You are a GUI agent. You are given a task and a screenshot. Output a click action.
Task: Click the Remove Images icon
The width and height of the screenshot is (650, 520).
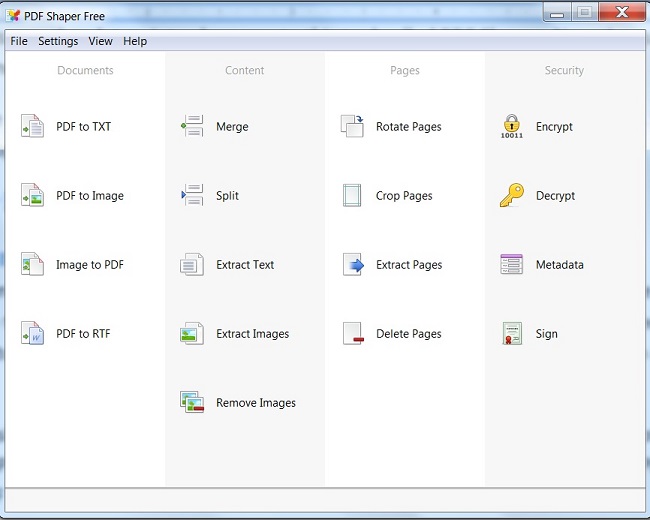192,402
